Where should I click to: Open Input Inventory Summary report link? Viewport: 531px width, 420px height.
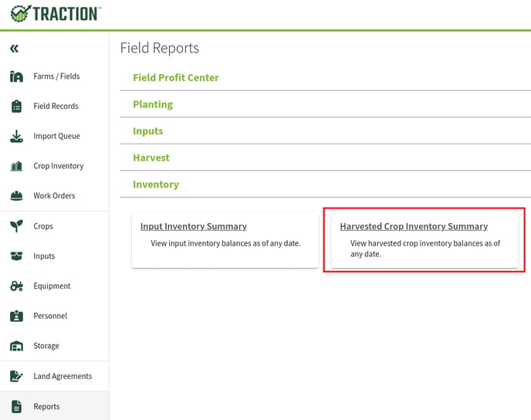point(194,226)
